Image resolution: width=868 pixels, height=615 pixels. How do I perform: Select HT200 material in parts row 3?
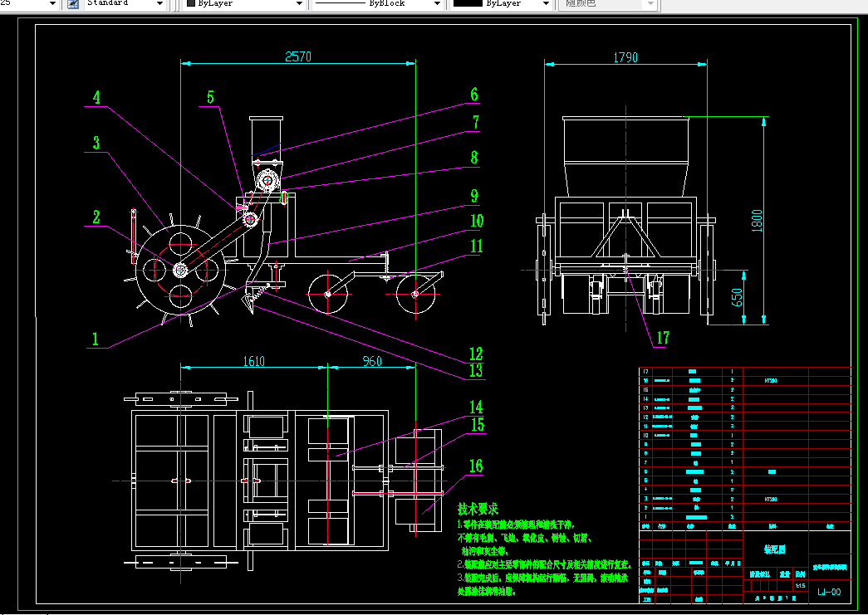click(771, 499)
